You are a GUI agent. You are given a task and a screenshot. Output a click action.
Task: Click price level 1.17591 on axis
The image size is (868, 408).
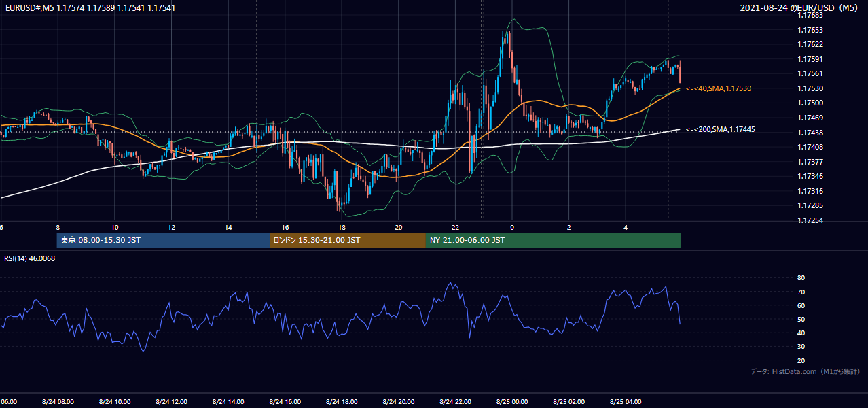[x=811, y=59]
